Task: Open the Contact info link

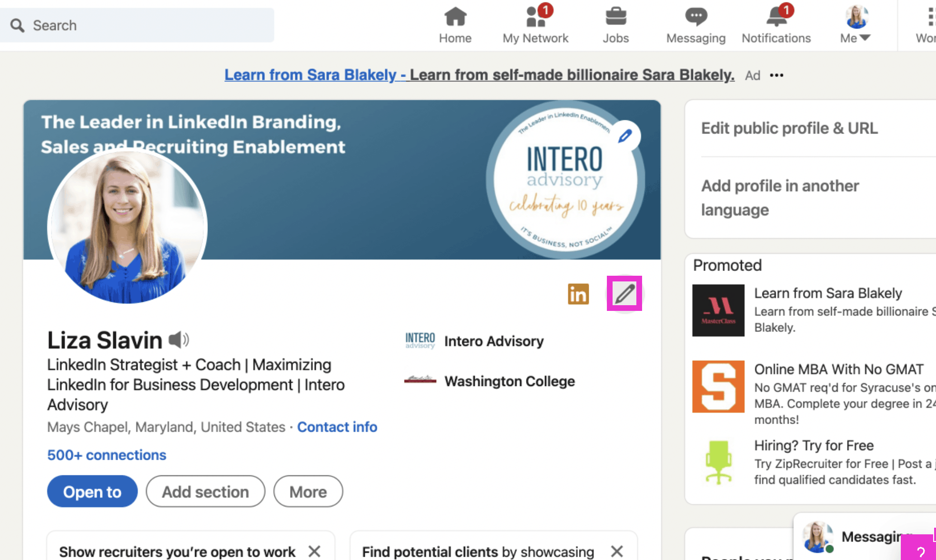Action: coord(337,427)
